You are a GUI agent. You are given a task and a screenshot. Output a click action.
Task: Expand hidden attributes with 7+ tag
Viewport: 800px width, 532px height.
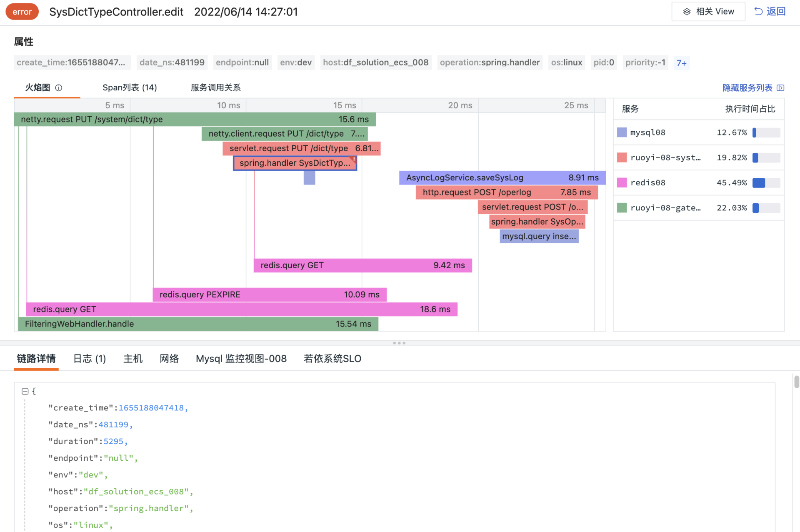[x=681, y=63]
